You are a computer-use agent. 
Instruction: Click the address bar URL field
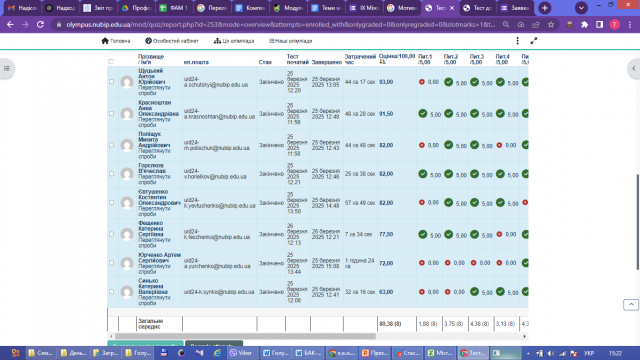[281, 24]
